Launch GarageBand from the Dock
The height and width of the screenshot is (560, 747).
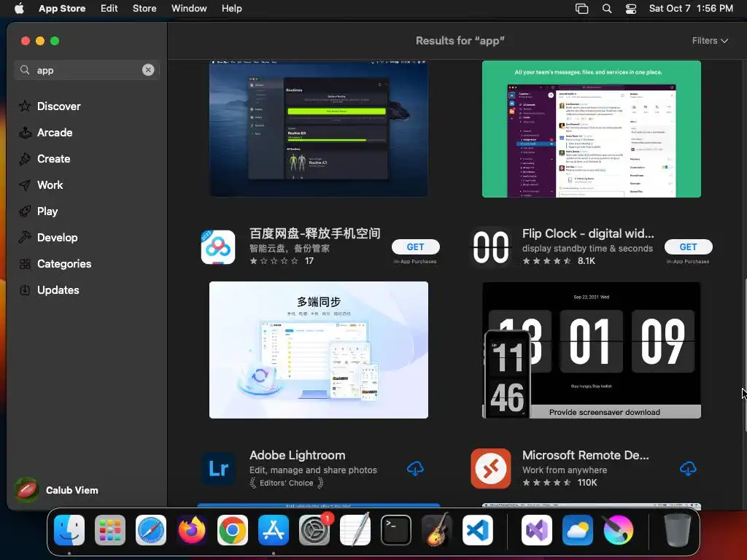[x=437, y=530]
